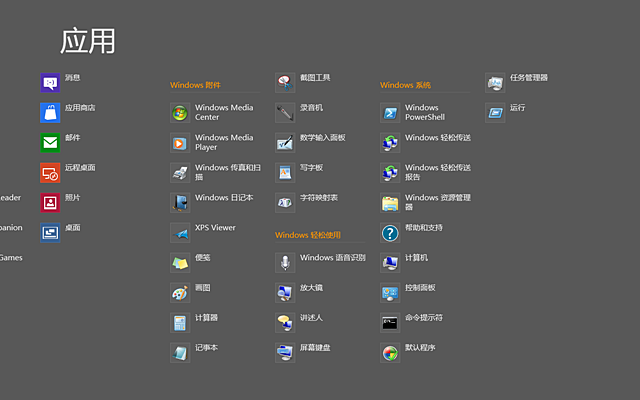Open 默认程序 default programs
This screenshot has height=400, width=640.
[408, 353]
